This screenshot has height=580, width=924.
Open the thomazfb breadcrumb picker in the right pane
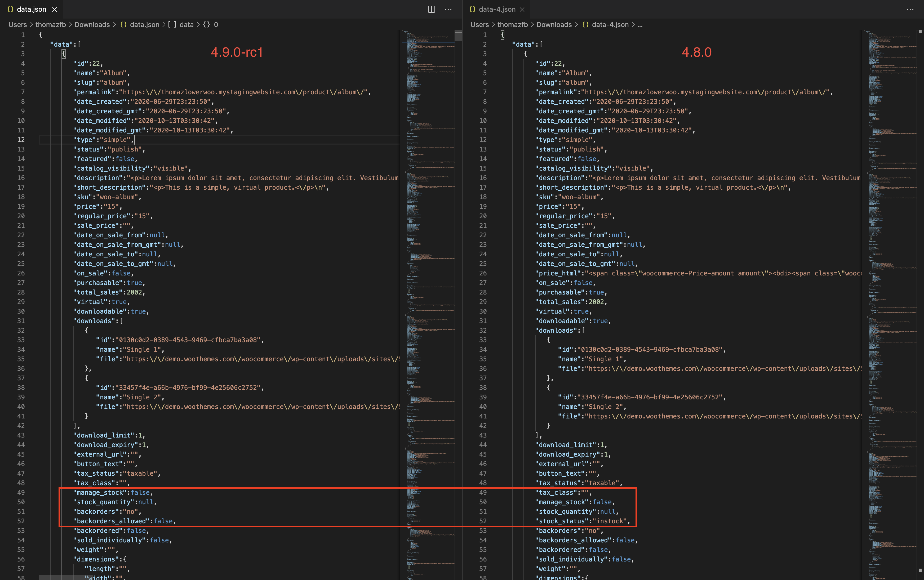pos(513,24)
